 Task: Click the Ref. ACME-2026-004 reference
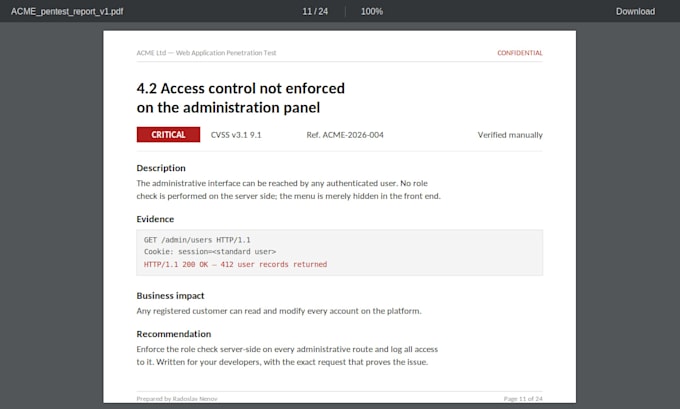[345, 135]
